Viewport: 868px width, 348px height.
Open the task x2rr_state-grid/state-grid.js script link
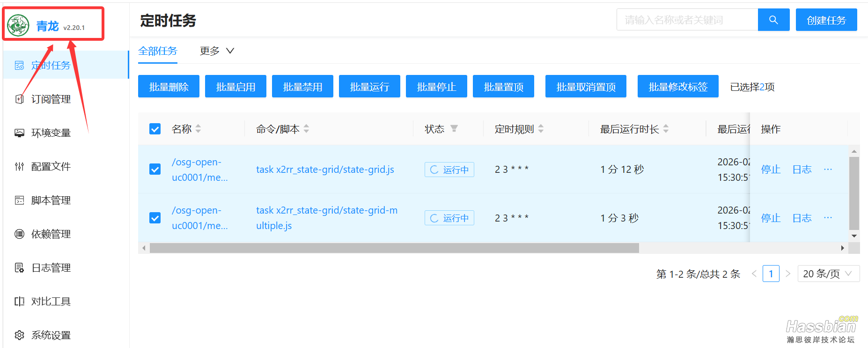tap(325, 169)
